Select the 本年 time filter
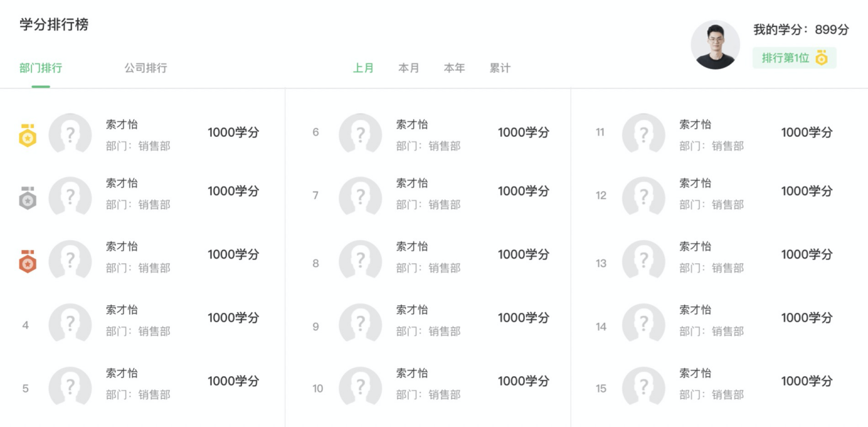Image resolution: width=868 pixels, height=427 pixels. click(x=455, y=68)
